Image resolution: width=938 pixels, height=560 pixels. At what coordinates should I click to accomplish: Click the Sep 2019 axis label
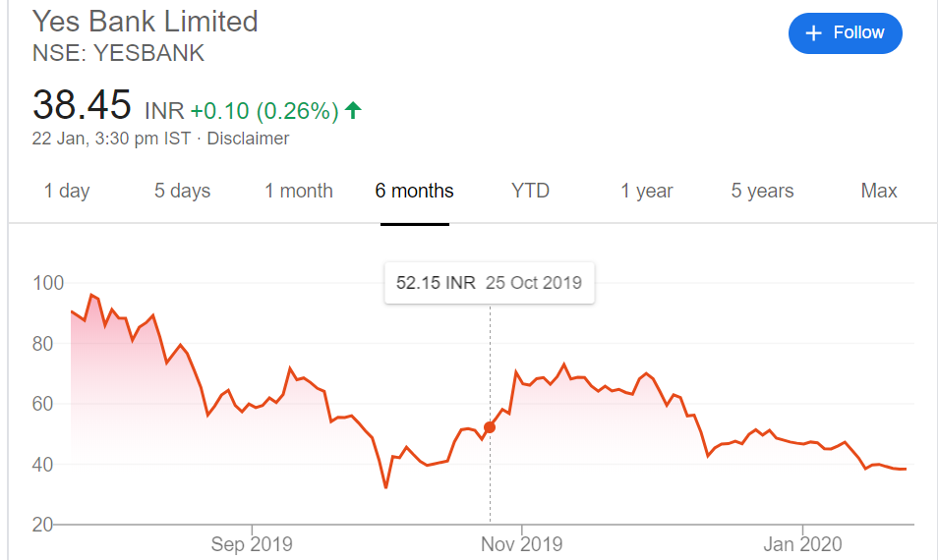(x=252, y=544)
